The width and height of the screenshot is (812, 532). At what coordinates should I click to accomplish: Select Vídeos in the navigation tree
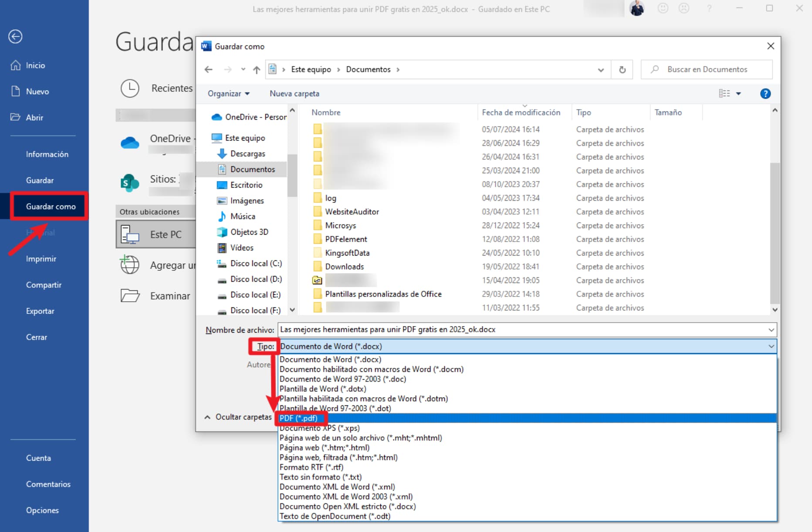pyautogui.click(x=236, y=248)
